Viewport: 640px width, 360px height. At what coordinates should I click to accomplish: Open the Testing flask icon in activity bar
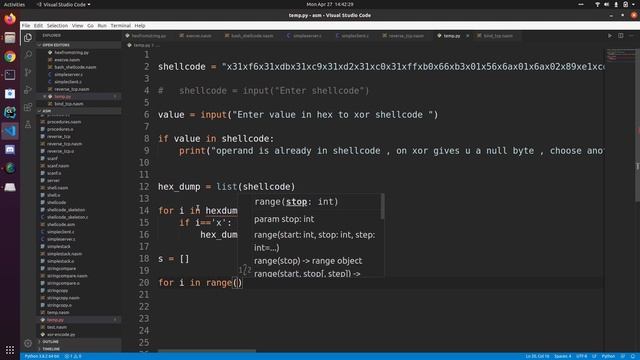click(28, 124)
